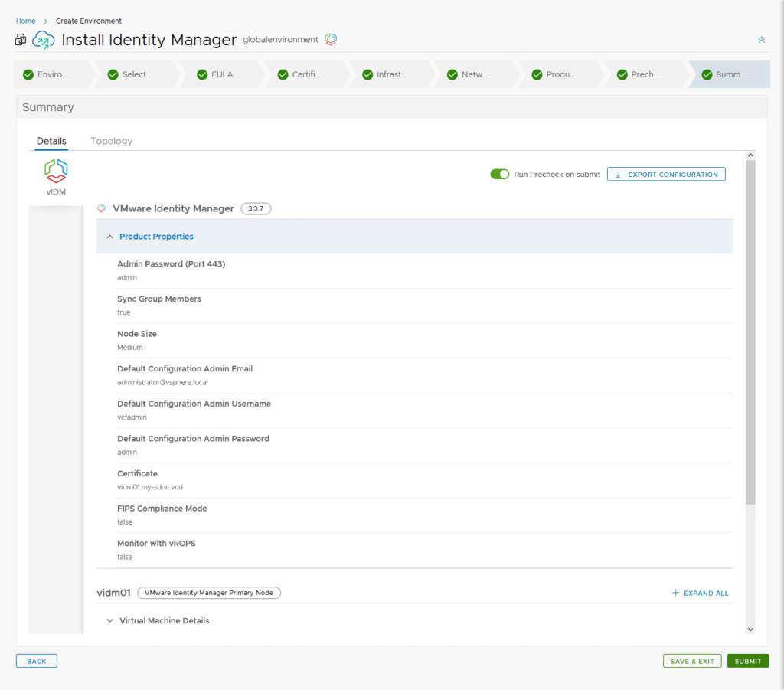Click the green checkmark on the EULA step

tap(202, 75)
